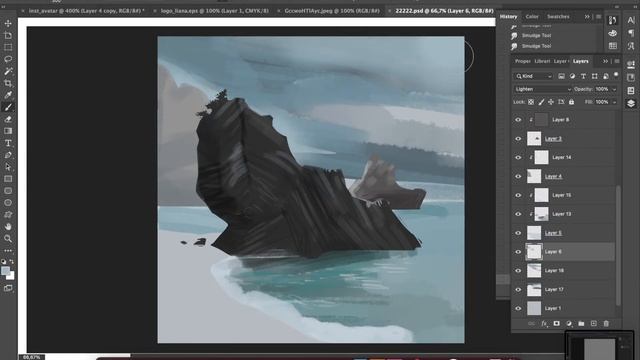The image size is (640, 360).
Task: Select the Lasso tool
Action: tap(8, 59)
